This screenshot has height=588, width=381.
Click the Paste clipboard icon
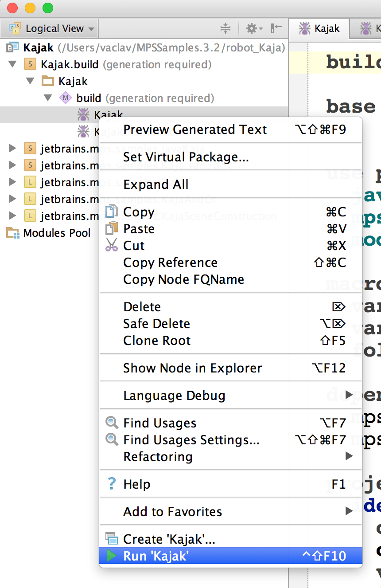coord(112,229)
